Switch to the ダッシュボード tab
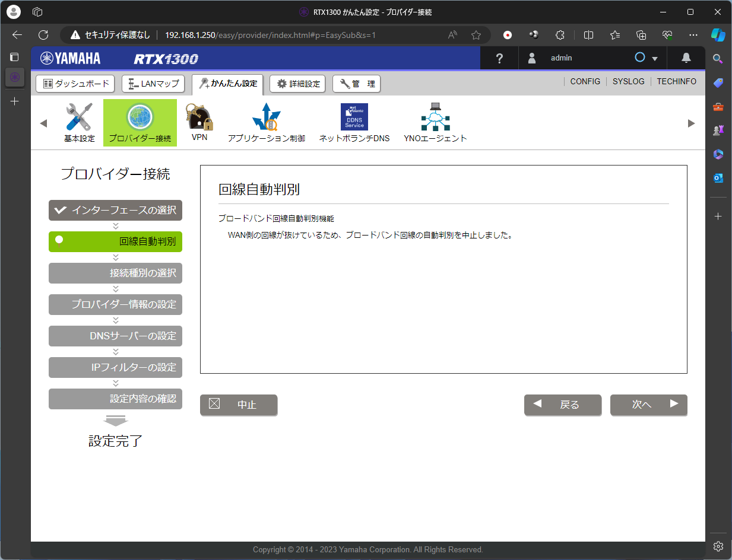Screen dimensions: 732x560 75,84
